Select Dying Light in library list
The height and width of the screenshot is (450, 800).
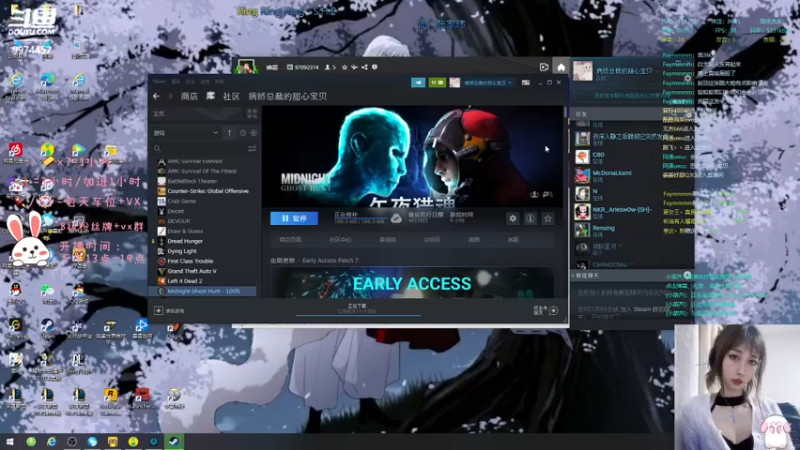click(182, 251)
